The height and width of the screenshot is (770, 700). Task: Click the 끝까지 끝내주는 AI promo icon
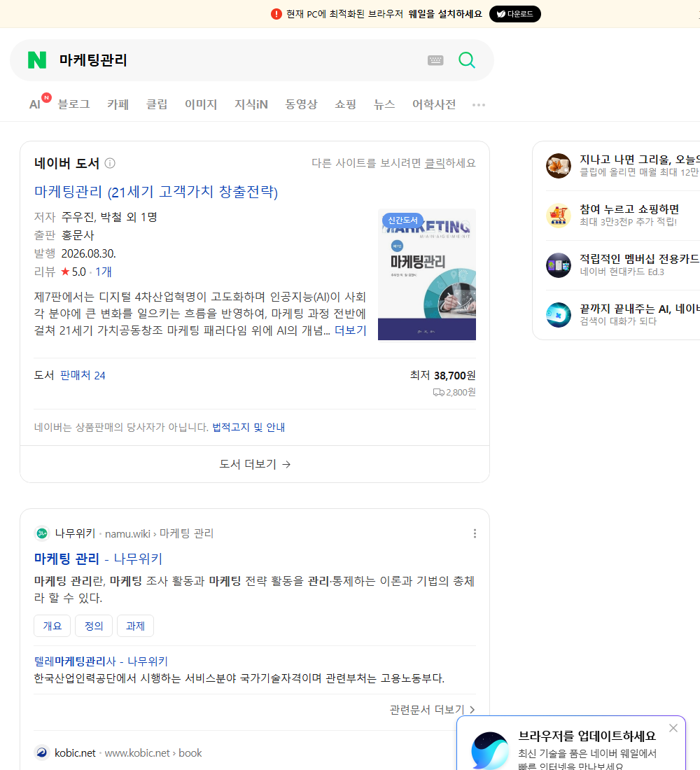coord(559,315)
